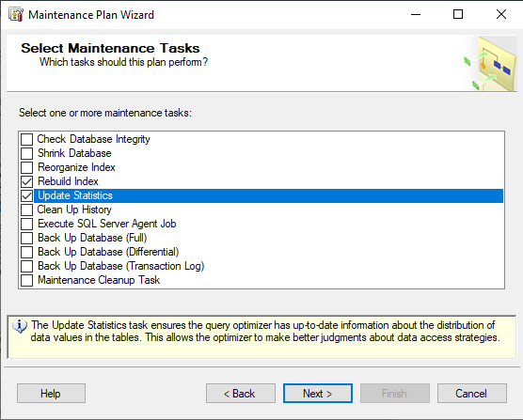Tick the Shrink Database checkbox
Screen dimensions: 523x420
(x=27, y=153)
